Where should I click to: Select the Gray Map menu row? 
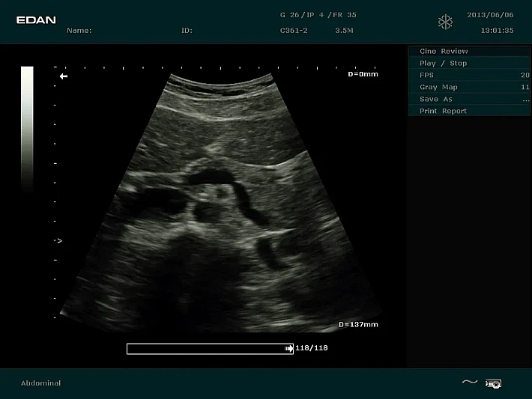coord(438,87)
